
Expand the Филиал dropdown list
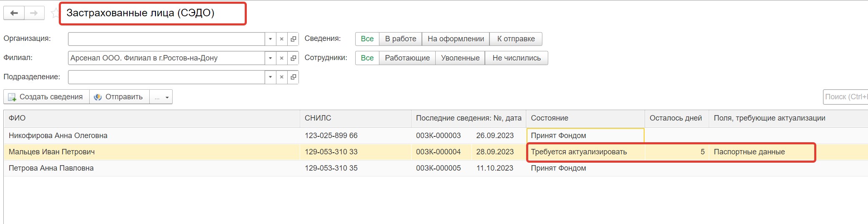coord(270,58)
